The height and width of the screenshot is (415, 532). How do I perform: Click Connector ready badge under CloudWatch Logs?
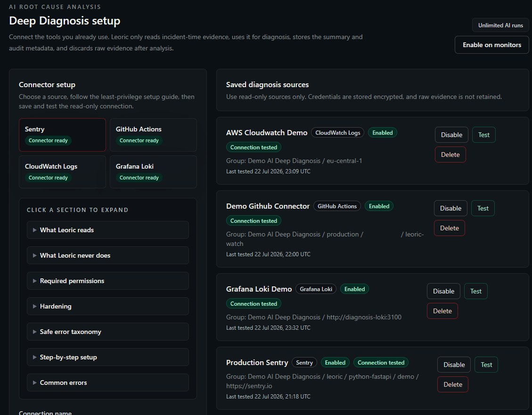pyautogui.click(x=48, y=178)
